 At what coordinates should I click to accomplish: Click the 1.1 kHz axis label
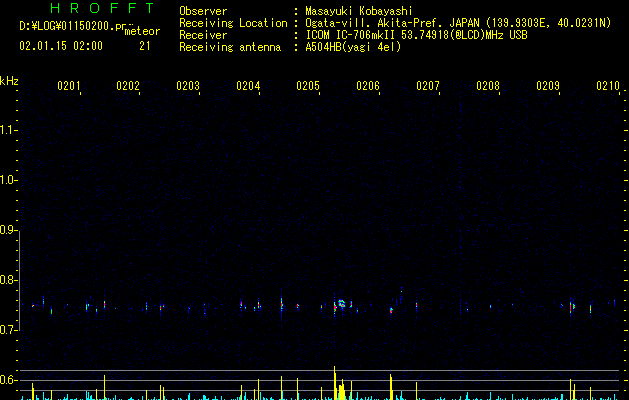click(x=8, y=130)
